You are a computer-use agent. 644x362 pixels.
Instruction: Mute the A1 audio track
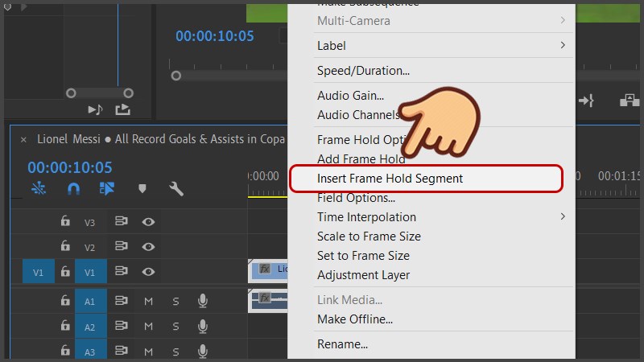click(x=148, y=302)
